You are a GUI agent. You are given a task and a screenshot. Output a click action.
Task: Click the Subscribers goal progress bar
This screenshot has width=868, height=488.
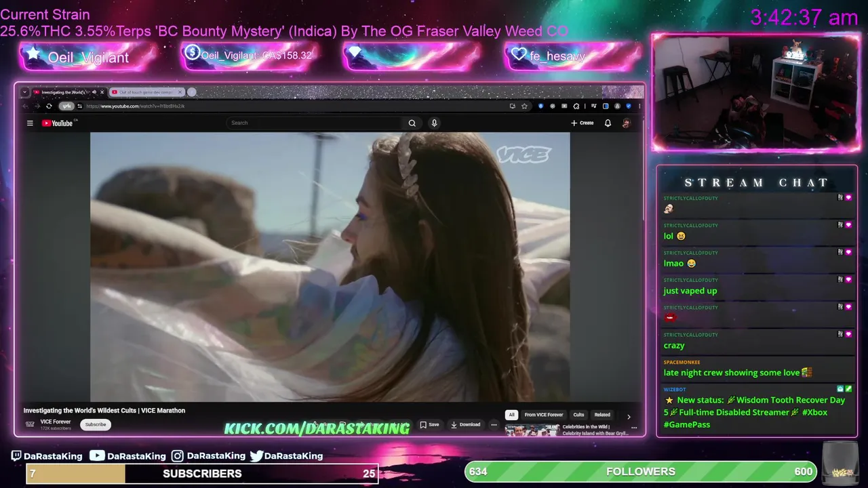click(x=202, y=473)
